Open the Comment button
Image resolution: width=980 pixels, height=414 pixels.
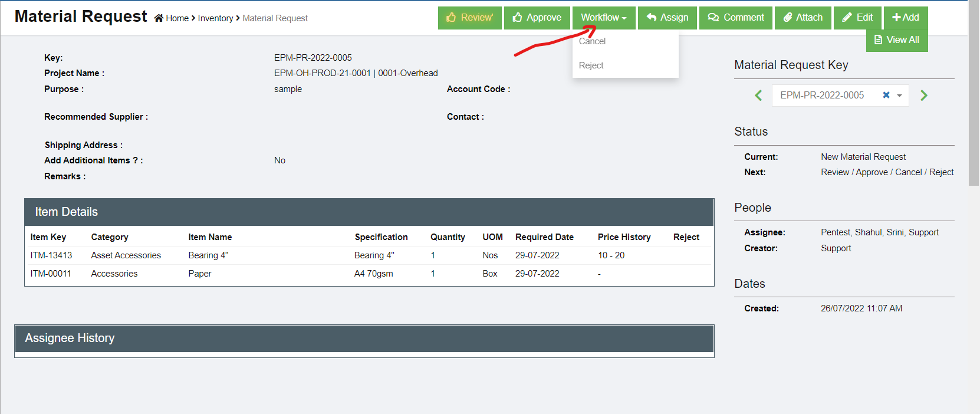pyautogui.click(x=735, y=18)
